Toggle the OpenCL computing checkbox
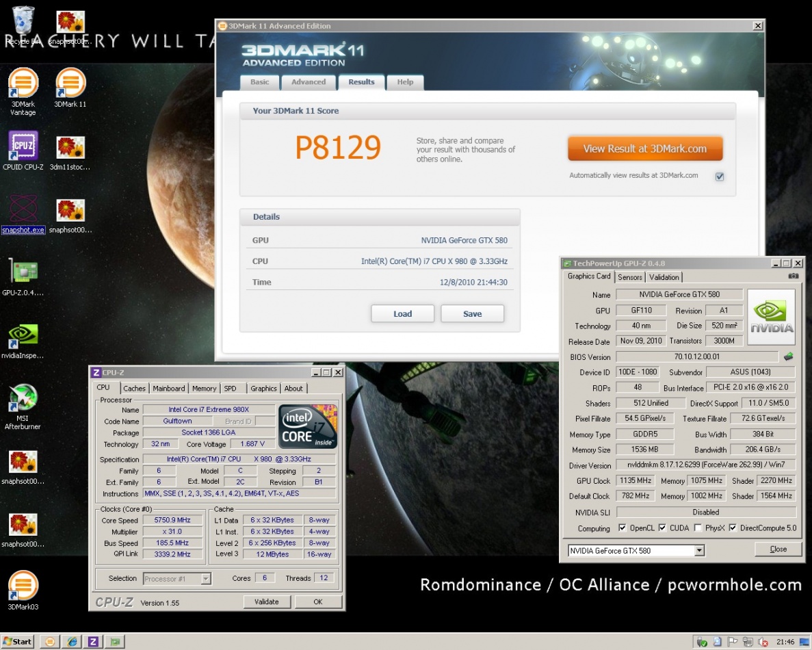This screenshot has width=812, height=650. click(622, 528)
